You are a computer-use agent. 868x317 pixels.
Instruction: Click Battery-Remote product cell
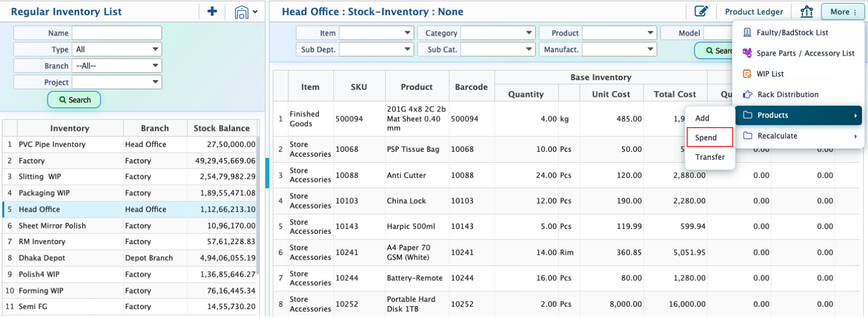coord(417,278)
